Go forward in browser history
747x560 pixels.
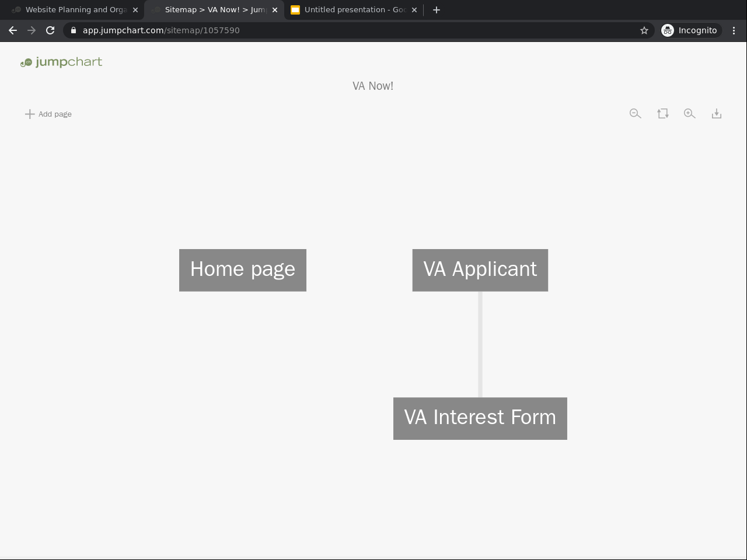[32, 30]
